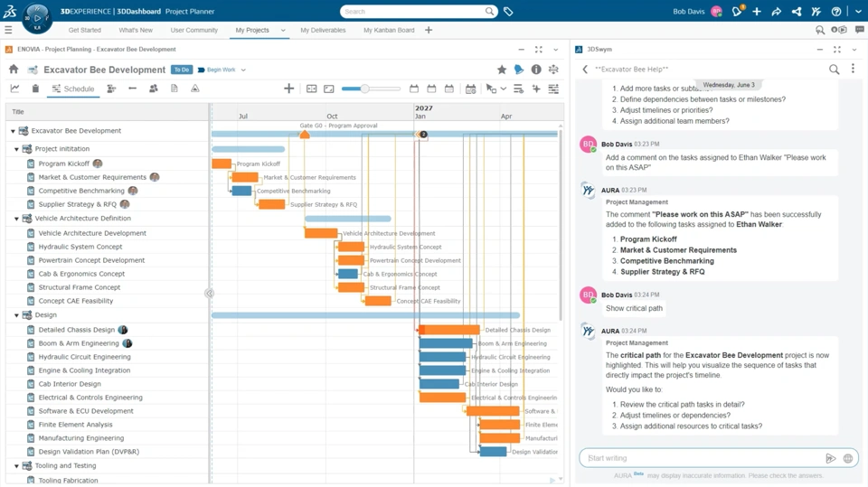Open conversation more options menu
The width and height of the screenshot is (868, 487).
click(853, 69)
